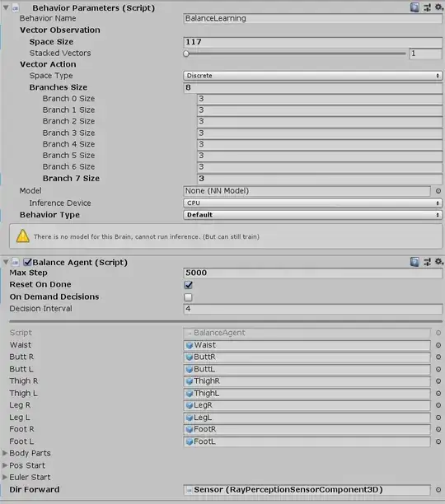Open the Space Type dropdown

click(312, 76)
